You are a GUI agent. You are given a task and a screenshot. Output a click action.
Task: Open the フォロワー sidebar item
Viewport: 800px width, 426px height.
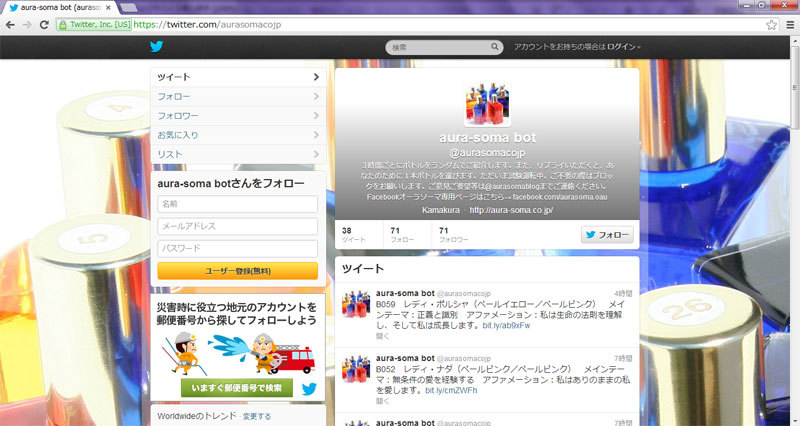(238, 116)
